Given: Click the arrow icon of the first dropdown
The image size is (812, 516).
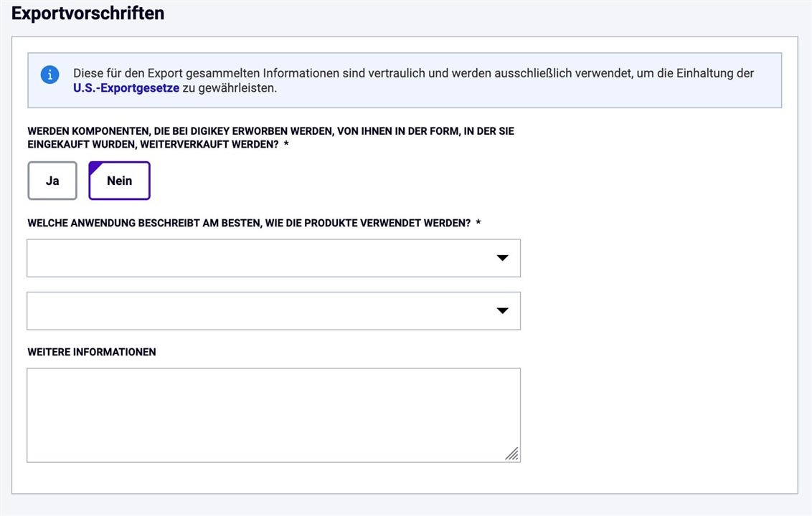Looking at the screenshot, I should coord(502,258).
